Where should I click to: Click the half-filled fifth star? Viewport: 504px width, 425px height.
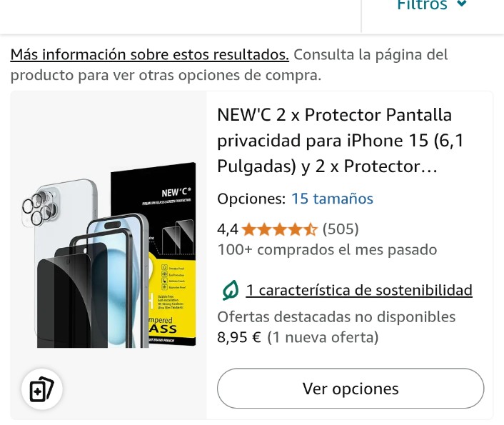310,230
